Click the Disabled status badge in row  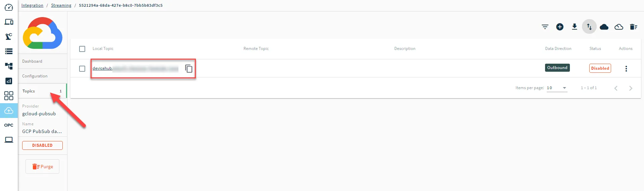pyautogui.click(x=600, y=68)
